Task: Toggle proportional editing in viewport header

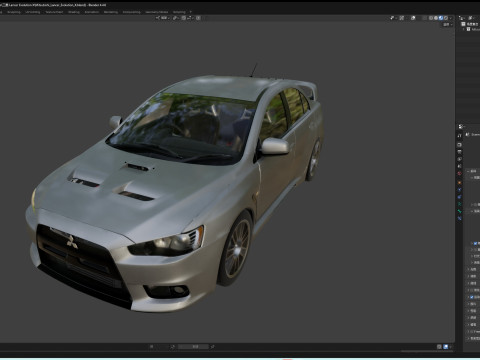Action: (x=198, y=18)
